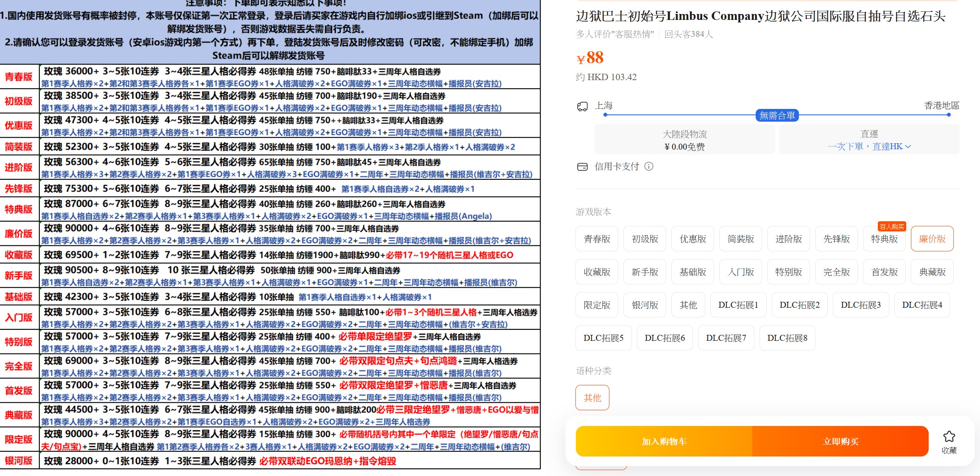980x476 pixels.
Task: Click 立即购买 buy now button
Action: coord(840,442)
